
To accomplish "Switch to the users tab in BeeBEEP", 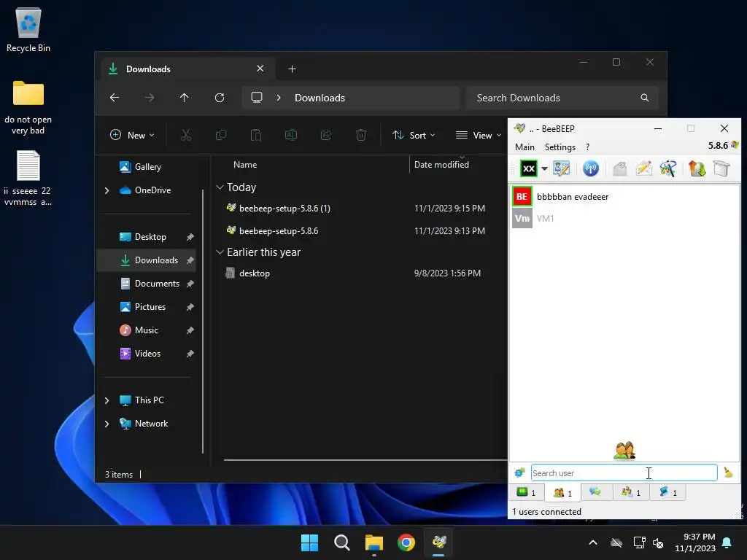I will tap(562, 493).
